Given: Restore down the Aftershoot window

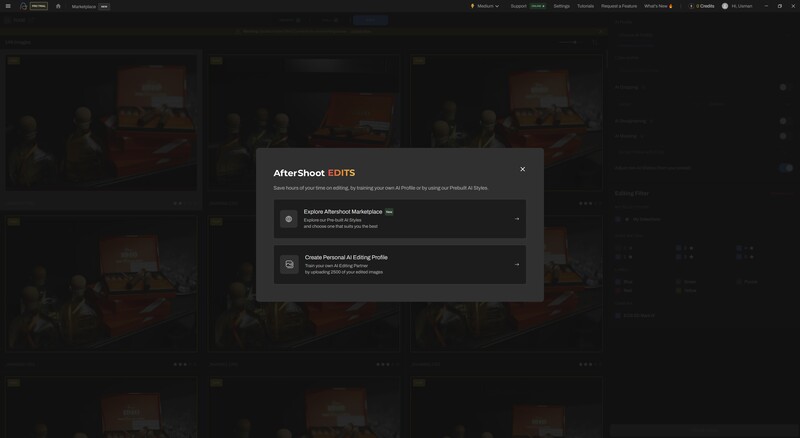Looking at the screenshot, I should point(780,6).
